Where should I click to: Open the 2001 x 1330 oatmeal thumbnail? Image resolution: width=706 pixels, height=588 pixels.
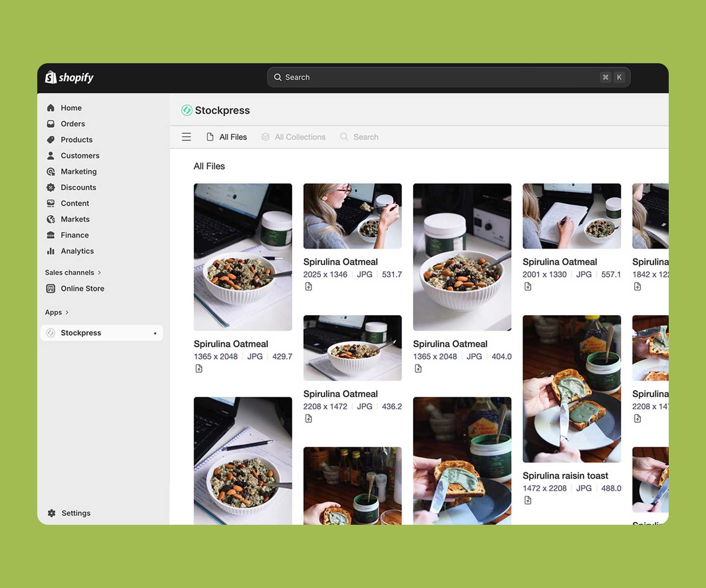(572, 216)
